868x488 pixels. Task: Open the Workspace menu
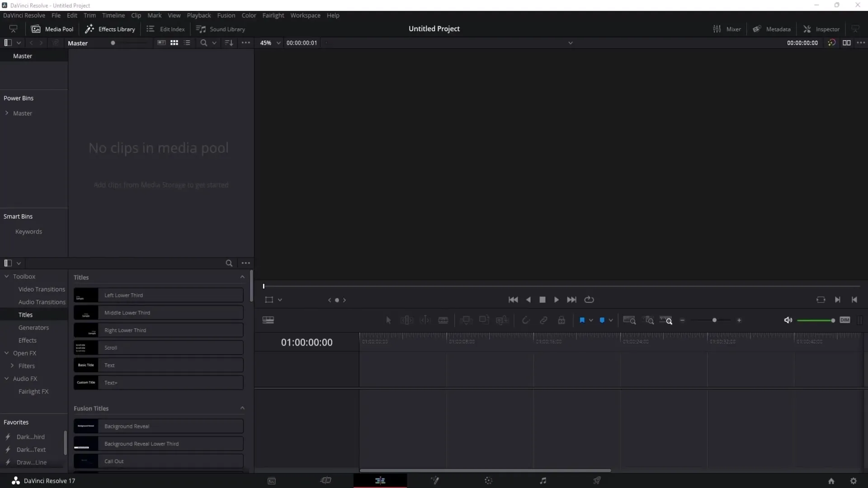pos(305,15)
